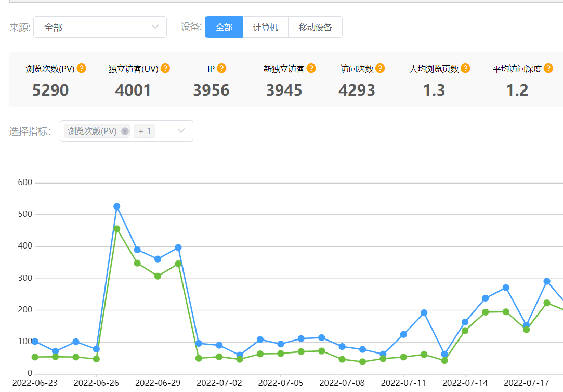Click green data point at 2022-06-29
Screen dimensions: 563x392
pos(158,276)
